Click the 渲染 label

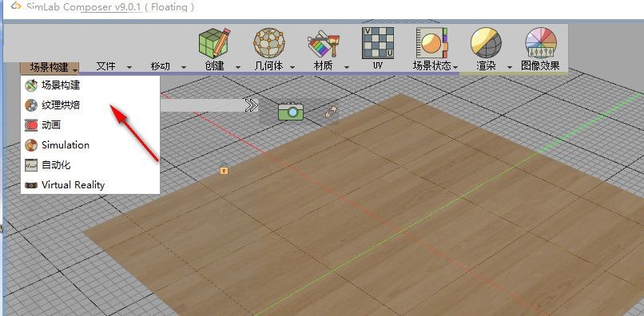click(x=486, y=65)
